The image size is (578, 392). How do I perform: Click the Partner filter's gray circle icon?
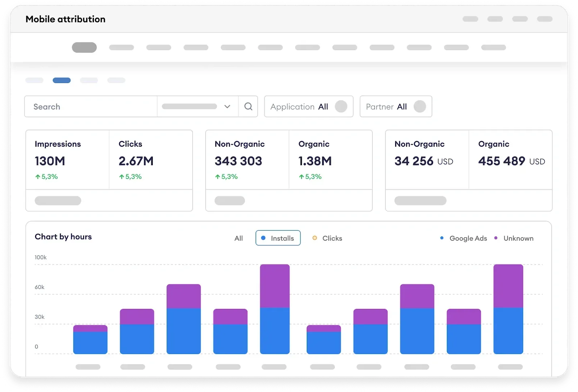click(419, 107)
